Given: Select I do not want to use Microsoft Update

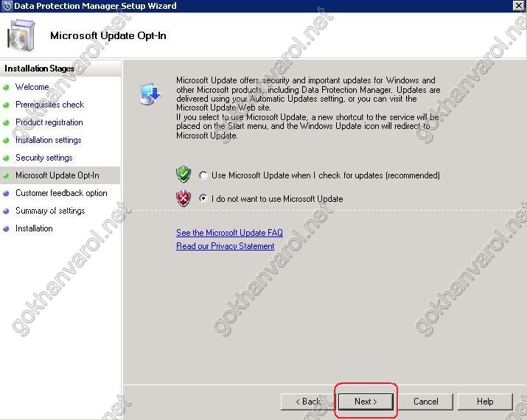Looking at the screenshot, I should tap(204, 199).
